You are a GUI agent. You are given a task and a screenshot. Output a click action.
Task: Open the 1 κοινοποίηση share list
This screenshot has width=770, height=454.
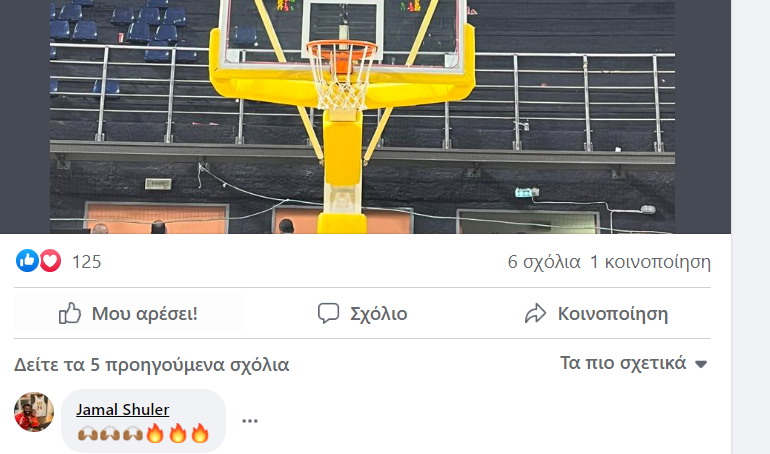pos(650,262)
